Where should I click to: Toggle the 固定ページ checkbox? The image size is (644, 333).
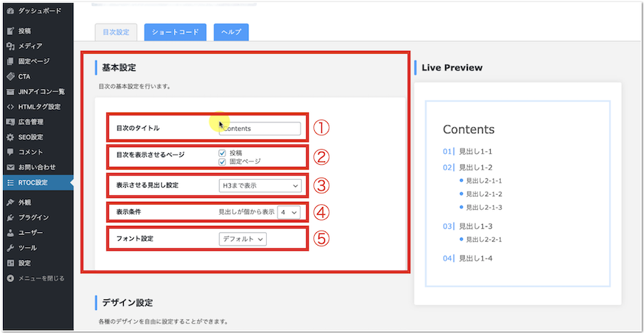coord(223,162)
